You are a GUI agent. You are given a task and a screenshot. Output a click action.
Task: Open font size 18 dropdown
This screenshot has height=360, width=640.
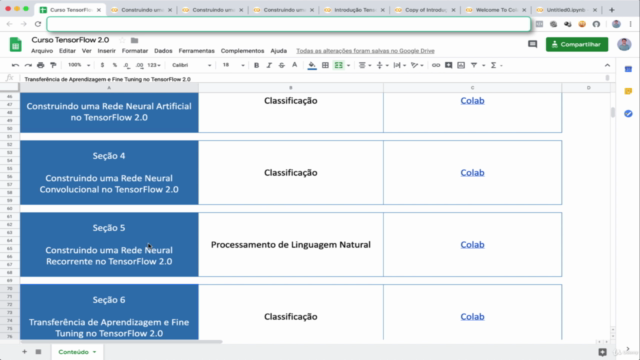pyautogui.click(x=233, y=65)
